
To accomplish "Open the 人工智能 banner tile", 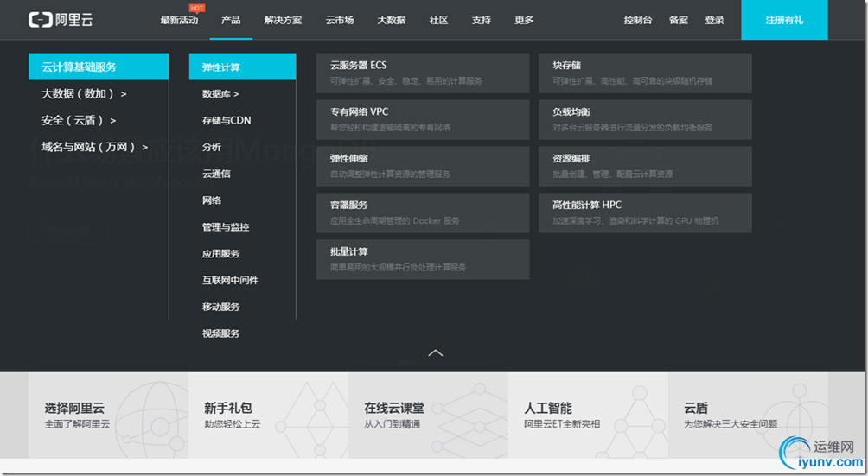I will tap(588, 416).
